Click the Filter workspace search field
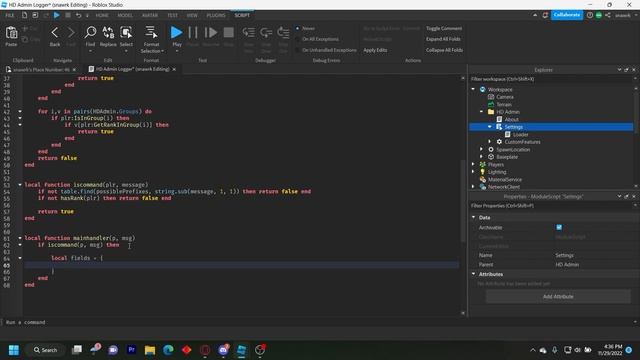The width and height of the screenshot is (640, 360). coord(551,79)
